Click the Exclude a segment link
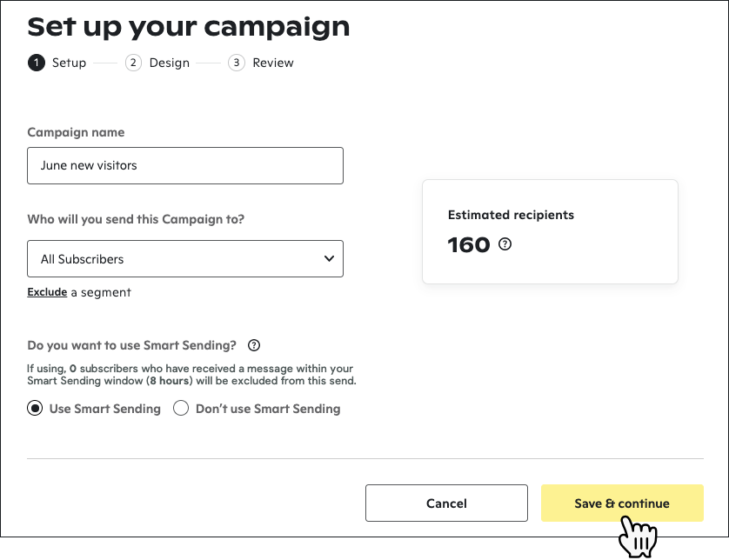The width and height of the screenshot is (729, 560). pyautogui.click(x=47, y=292)
